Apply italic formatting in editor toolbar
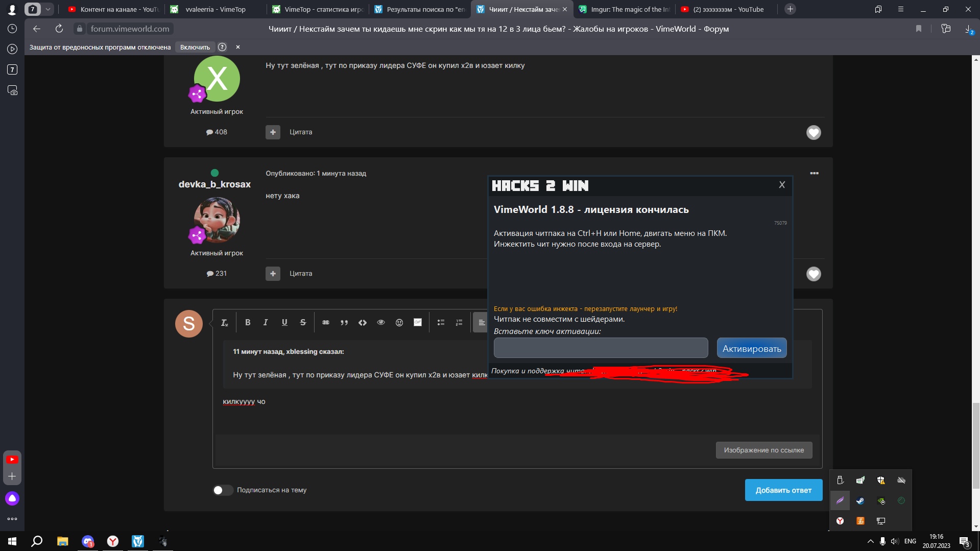Viewport: 980px width, 551px height. tap(266, 322)
